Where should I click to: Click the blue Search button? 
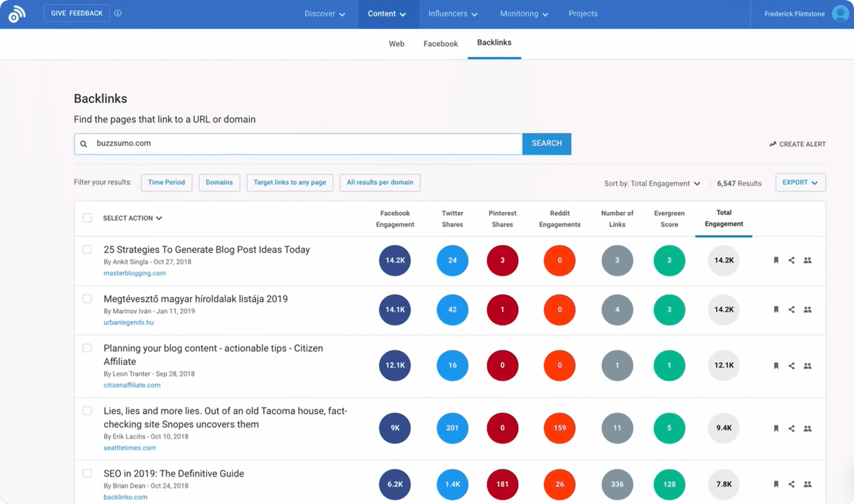tap(547, 143)
